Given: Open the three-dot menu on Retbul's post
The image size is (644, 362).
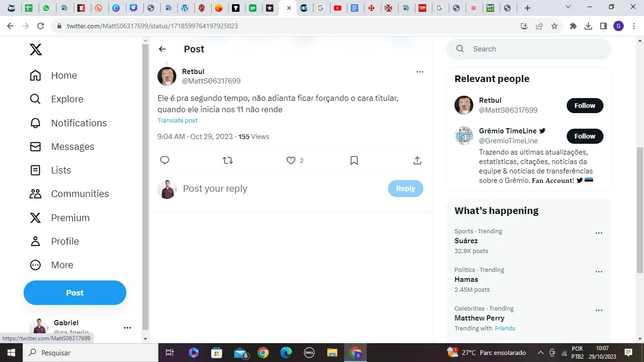Looking at the screenshot, I should pos(420,72).
